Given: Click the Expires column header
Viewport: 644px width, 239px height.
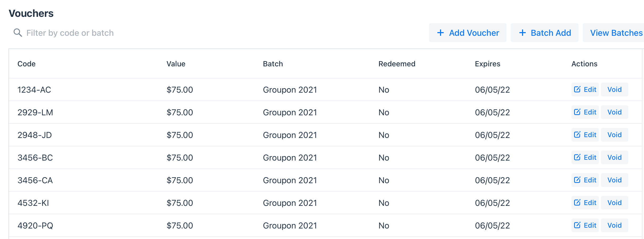Looking at the screenshot, I should coord(488,64).
